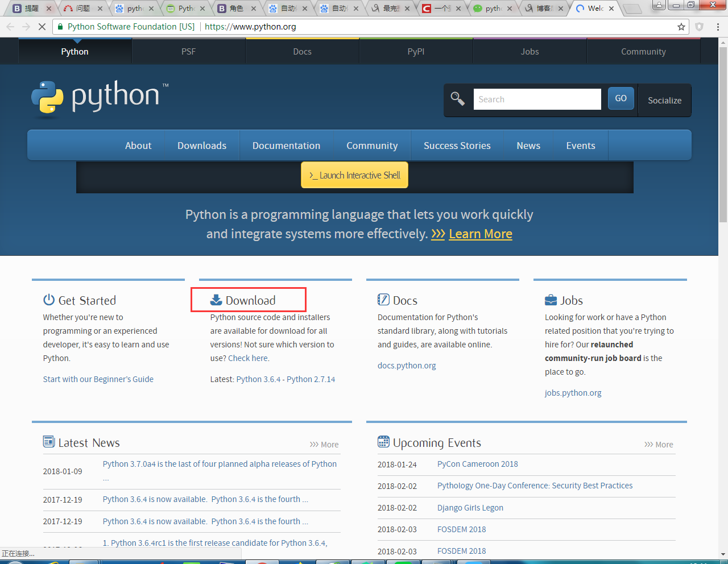Screen dimensions: 728x564
Task: Open the Chrome three-dot menu
Action: 718,27
